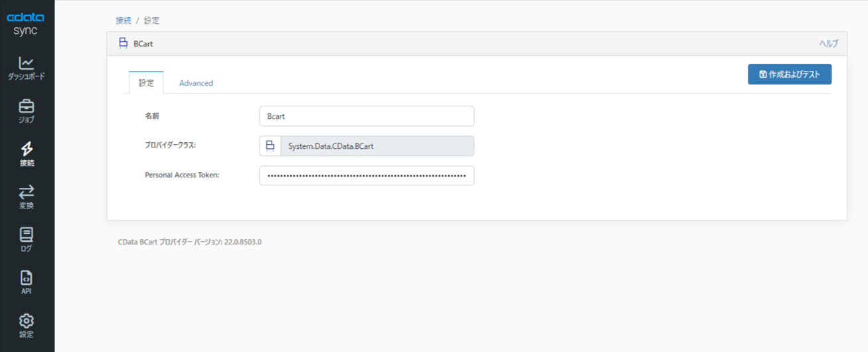The height and width of the screenshot is (352, 868).
Task: Navigate to 接続 in the breadcrumb
Action: [x=123, y=21]
